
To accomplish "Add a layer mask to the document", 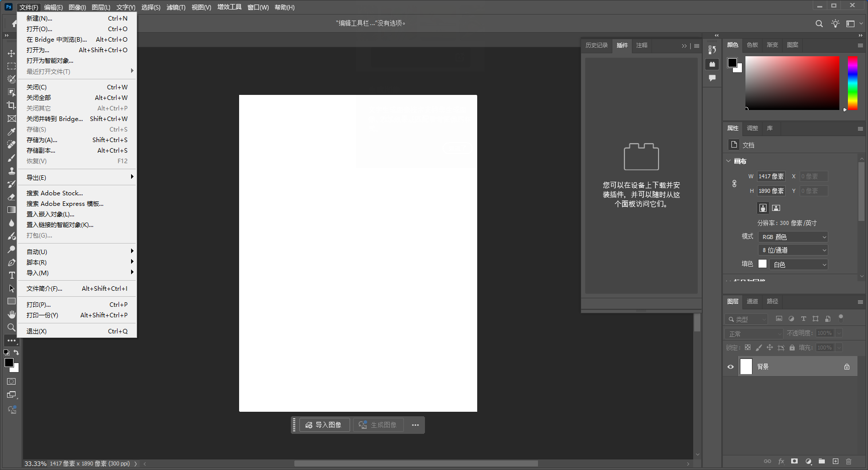I will click(x=794, y=461).
